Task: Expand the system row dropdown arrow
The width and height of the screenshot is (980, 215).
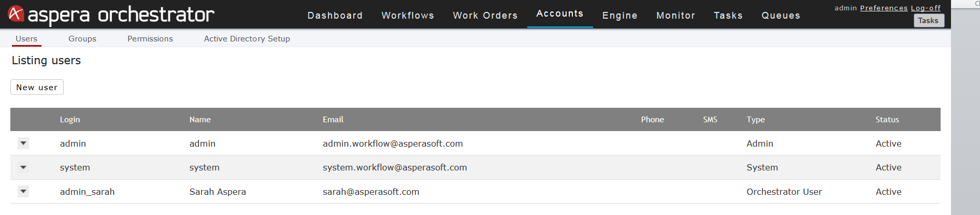Action: pyautogui.click(x=23, y=167)
